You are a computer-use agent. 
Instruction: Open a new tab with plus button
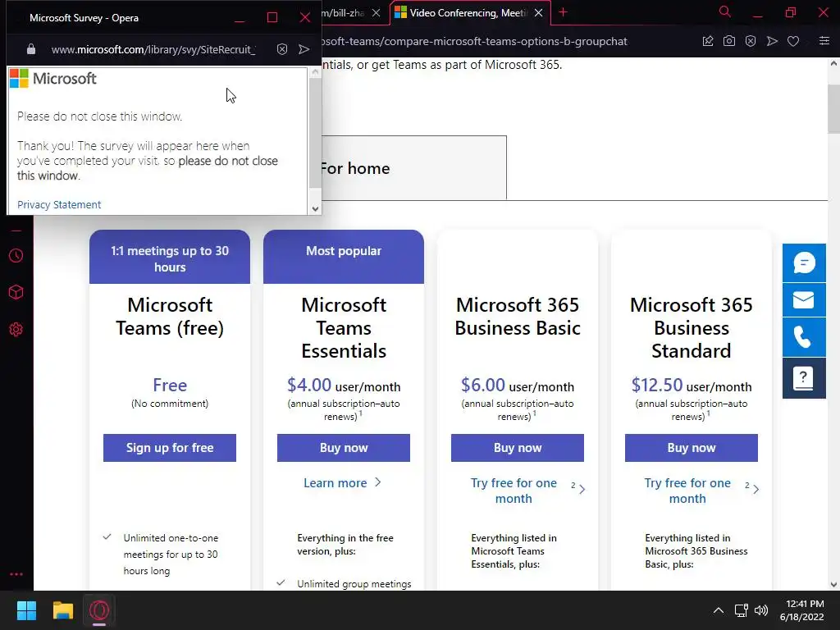563,12
